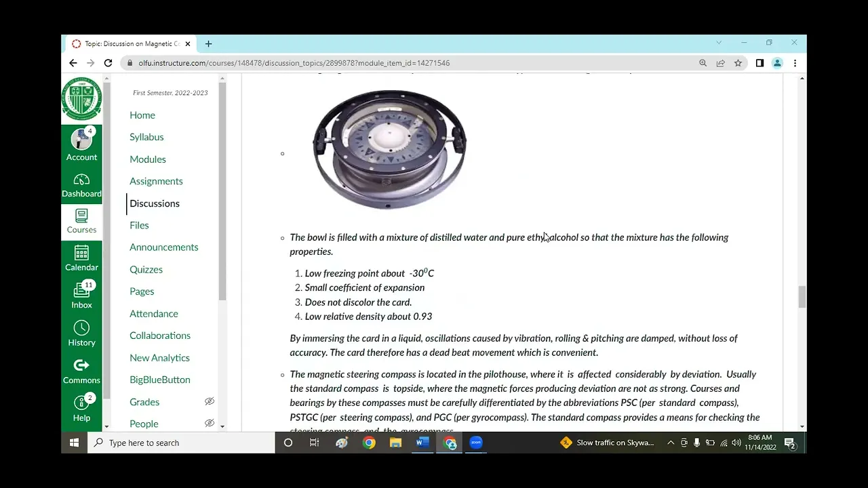Screen dimensions: 868x488
Task: Open Cortana circle on taskbar
Action: tap(288, 443)
